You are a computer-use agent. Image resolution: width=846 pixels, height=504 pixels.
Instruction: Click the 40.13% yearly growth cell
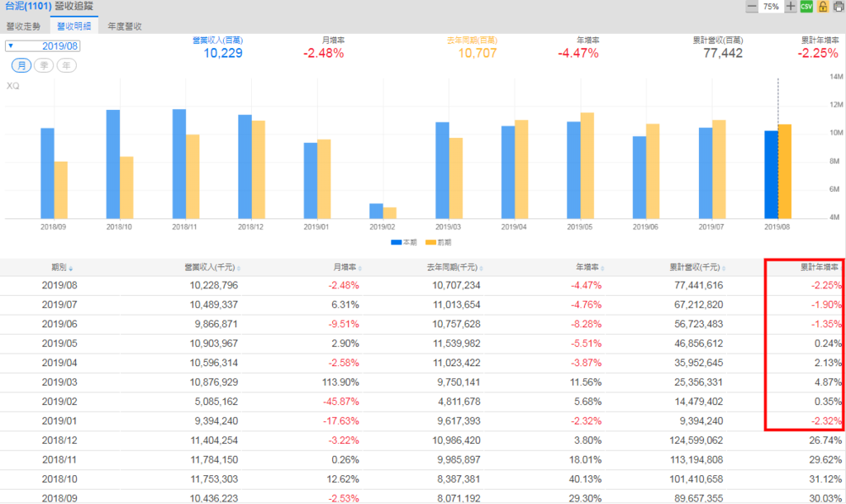tap(586, 479)
